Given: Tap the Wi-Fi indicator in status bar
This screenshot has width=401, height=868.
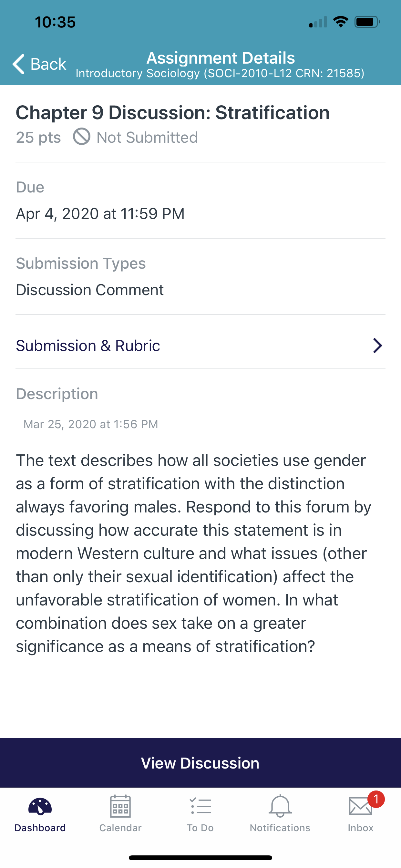Looking at the screenshot, I should point(341,22).
